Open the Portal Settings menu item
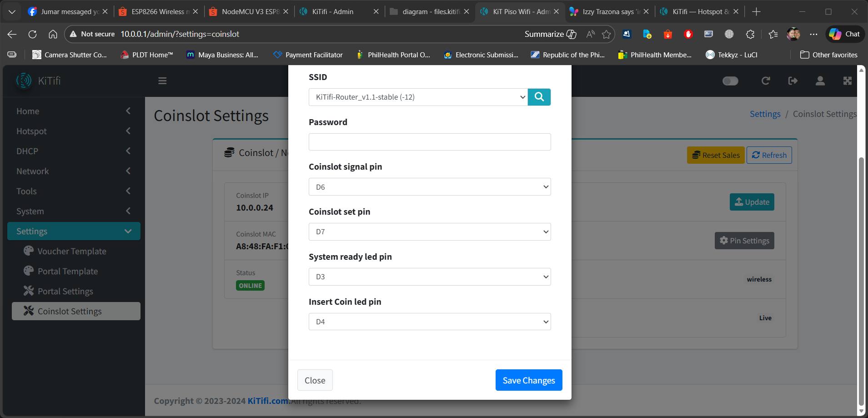868x418 pixels. coord(76,291)
